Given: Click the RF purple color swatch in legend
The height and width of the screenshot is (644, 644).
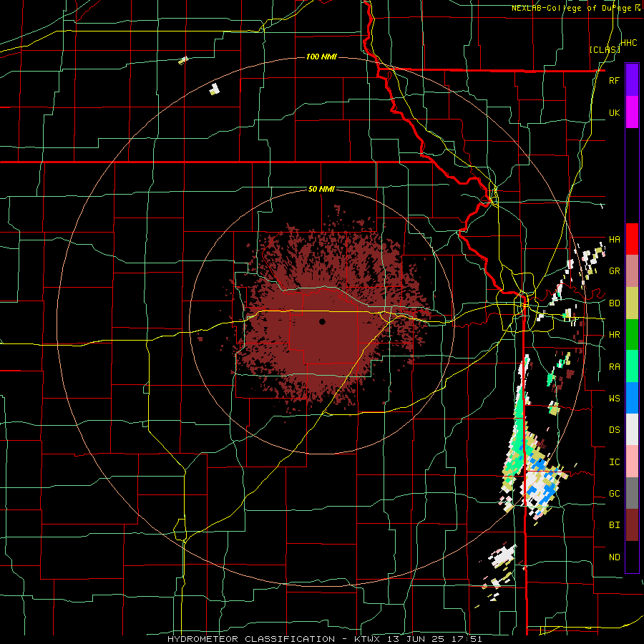Looking at the screenshot, I should tap(632, 80).
